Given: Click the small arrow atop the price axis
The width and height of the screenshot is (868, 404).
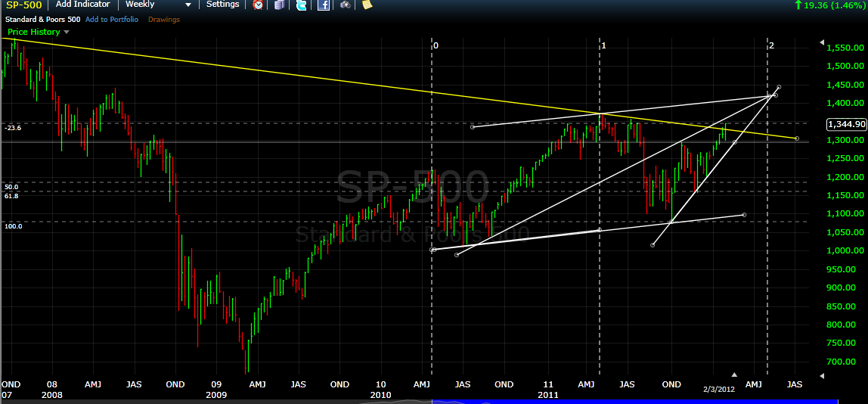Looking at the screenshot, I should click(x=821, y=42).
